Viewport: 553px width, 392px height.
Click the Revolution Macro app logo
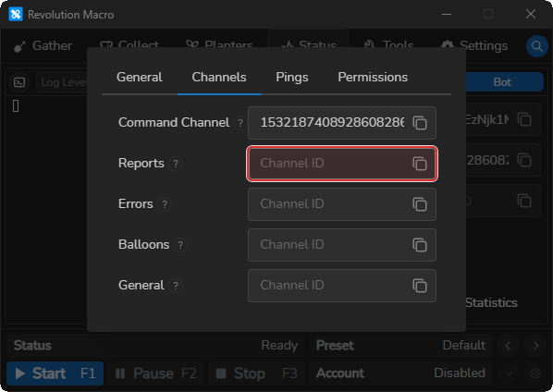coord(16,14)
